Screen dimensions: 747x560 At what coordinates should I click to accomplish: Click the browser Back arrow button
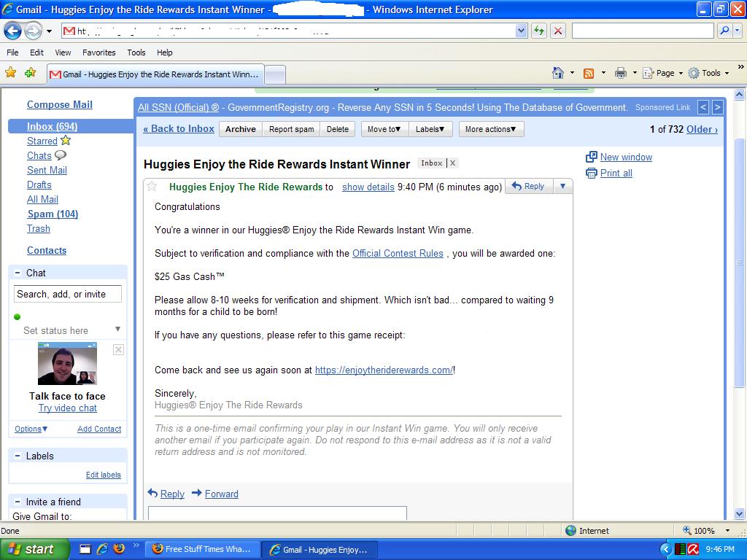(12, 31)
